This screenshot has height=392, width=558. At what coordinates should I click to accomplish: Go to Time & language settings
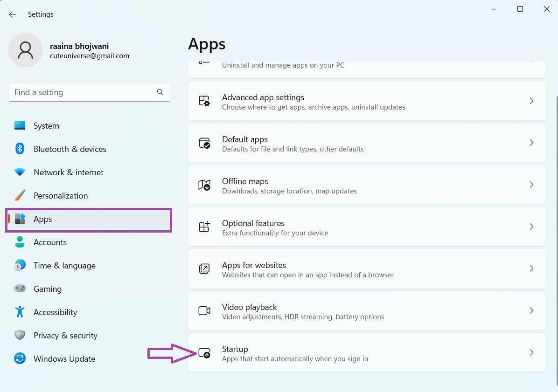click(x=64, y=266)
